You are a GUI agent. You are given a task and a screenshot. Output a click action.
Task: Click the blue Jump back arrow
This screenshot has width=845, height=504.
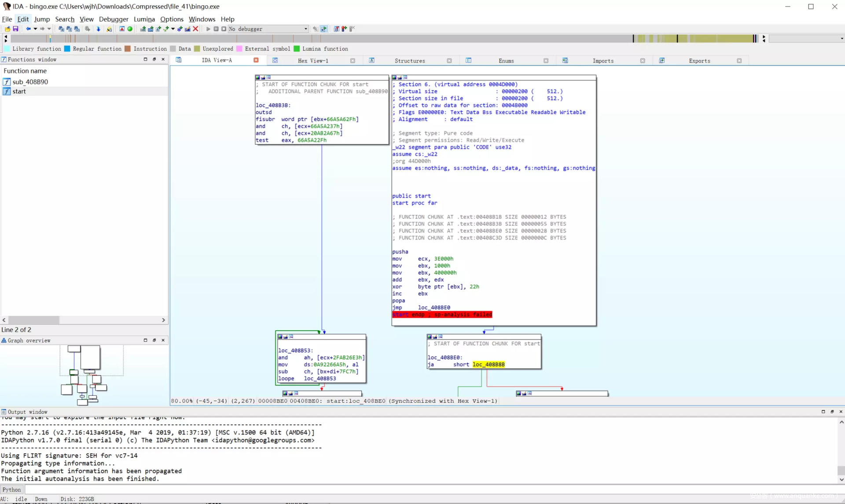28,29
